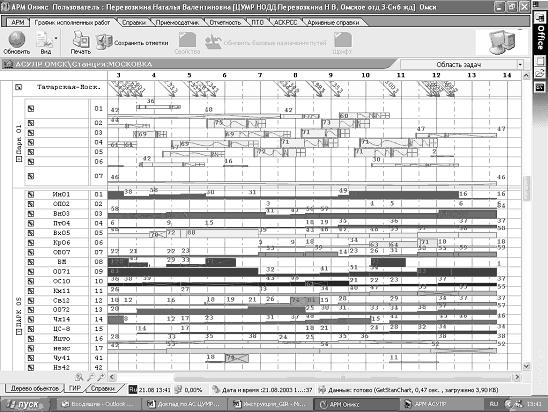Click the icon for Парк 01 track 07
548x412 pixels.
point(31,176)
